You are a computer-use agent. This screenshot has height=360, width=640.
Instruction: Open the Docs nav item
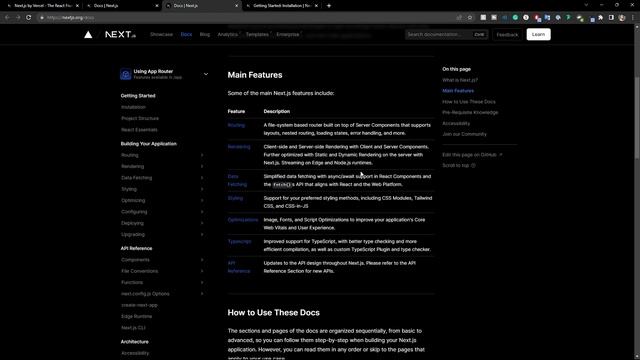click(186, 35)
